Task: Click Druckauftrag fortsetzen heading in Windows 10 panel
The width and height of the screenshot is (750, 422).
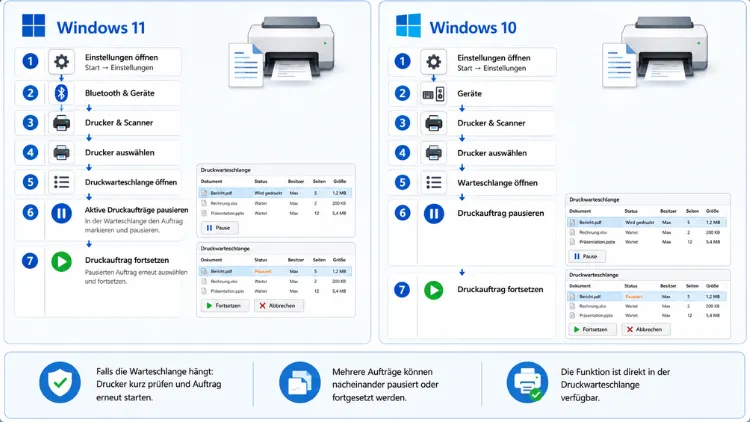Action: point(500,289)
